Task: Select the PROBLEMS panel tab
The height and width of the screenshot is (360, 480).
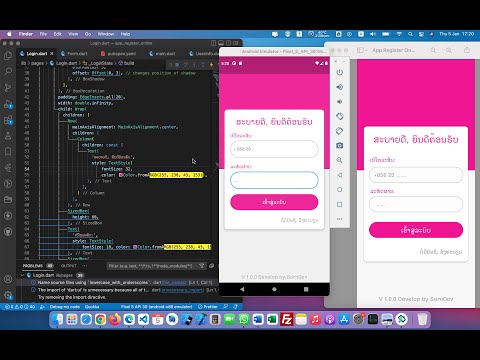Action: click(33, 266)
